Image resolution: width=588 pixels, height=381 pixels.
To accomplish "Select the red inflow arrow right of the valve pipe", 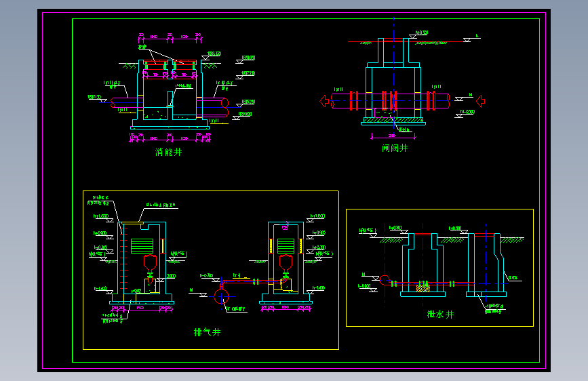I will tap(480, 101).
